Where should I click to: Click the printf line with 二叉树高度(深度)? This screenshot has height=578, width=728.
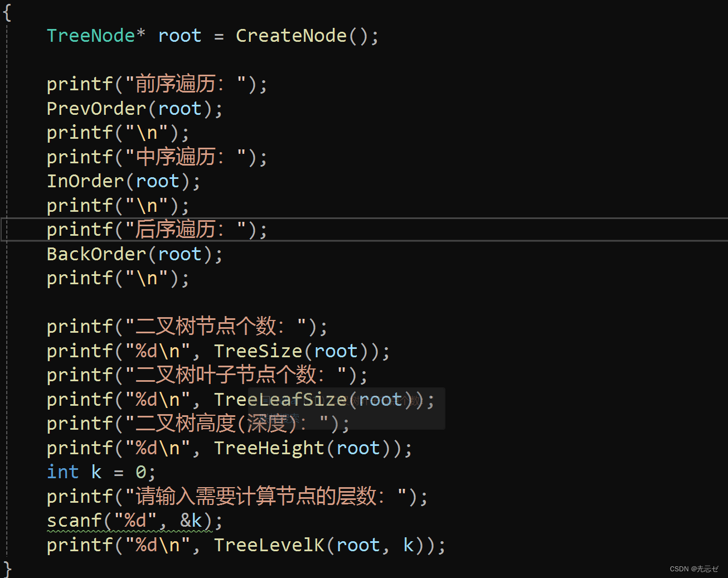pyautogui.click(x=198, y=424)
